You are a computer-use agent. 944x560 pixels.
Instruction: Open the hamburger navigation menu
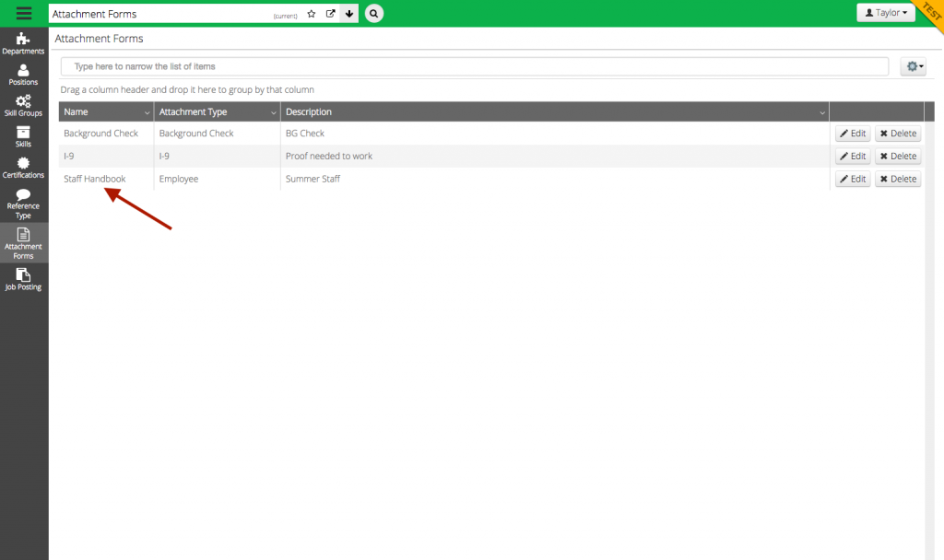click(23, 13)
